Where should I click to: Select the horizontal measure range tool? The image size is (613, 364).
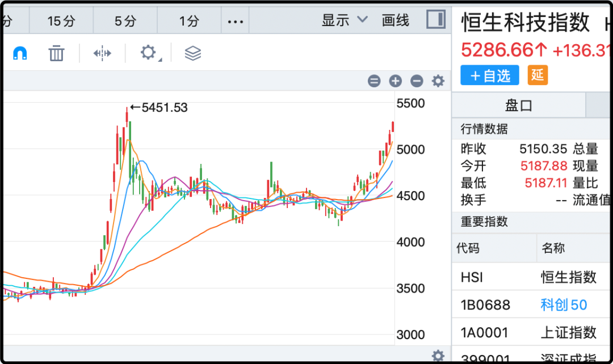[102, 53]
